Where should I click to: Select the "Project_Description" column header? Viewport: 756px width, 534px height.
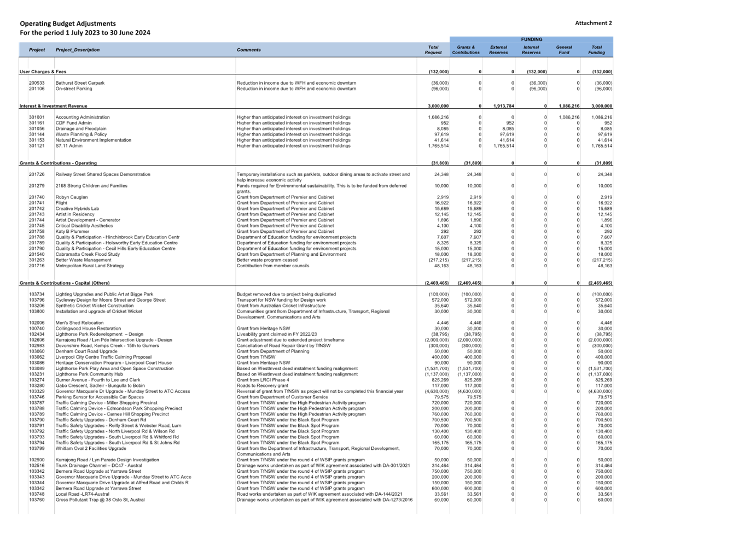click(78, 50)
